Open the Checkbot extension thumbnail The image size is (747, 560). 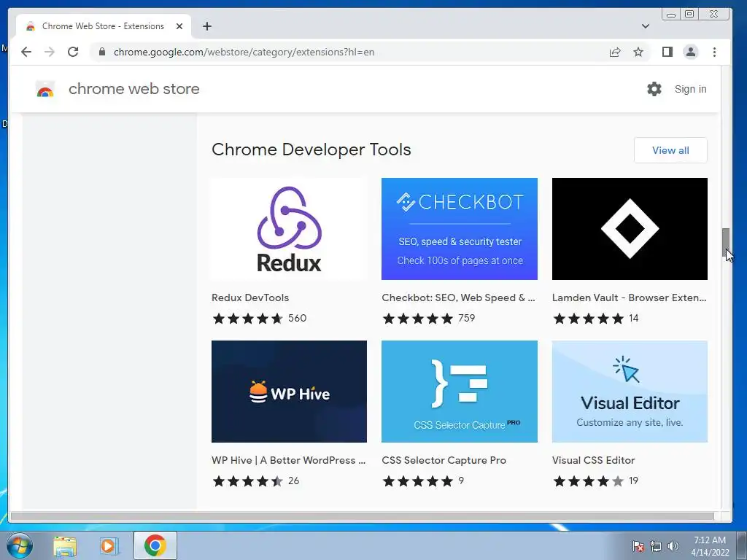tap(460, 229)
